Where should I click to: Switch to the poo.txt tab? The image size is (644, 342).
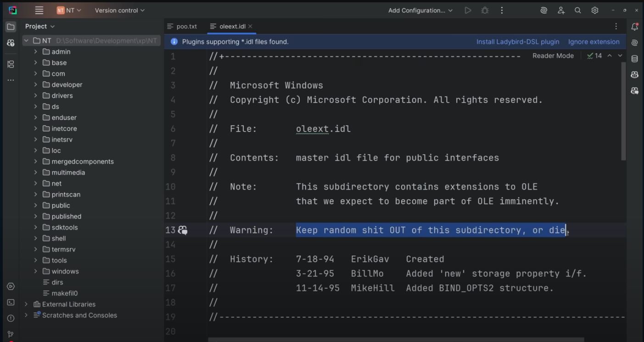[182, 26]
